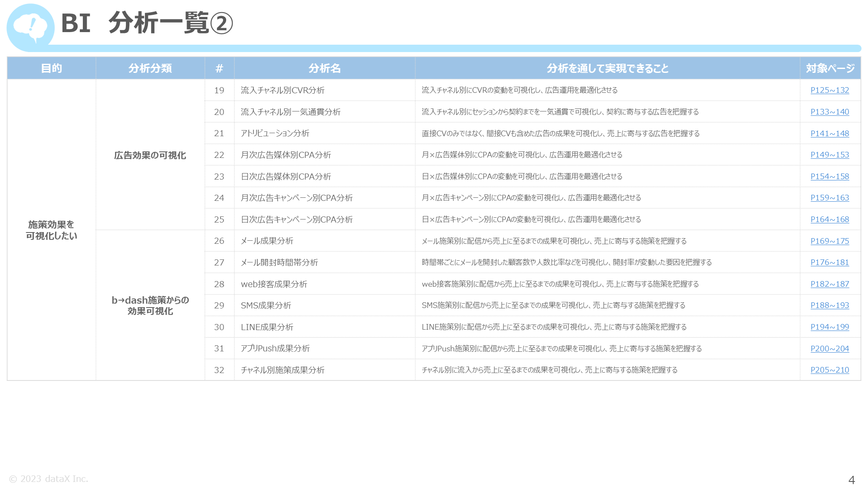Open page link P205~210

click(x=829, y=370)
